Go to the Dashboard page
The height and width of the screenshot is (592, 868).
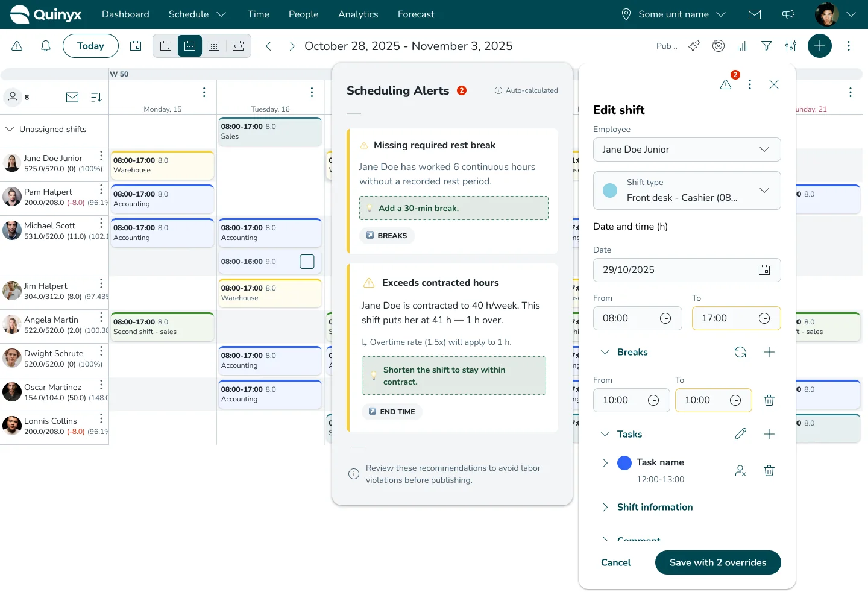coord(125,14)
